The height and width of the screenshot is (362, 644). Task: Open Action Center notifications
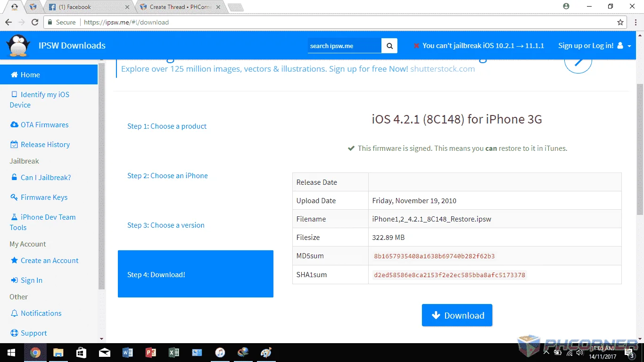[629, 353]
